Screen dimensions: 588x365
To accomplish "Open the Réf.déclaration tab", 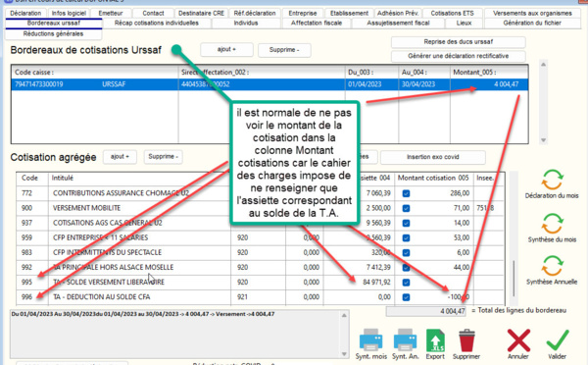I will 255,13.
